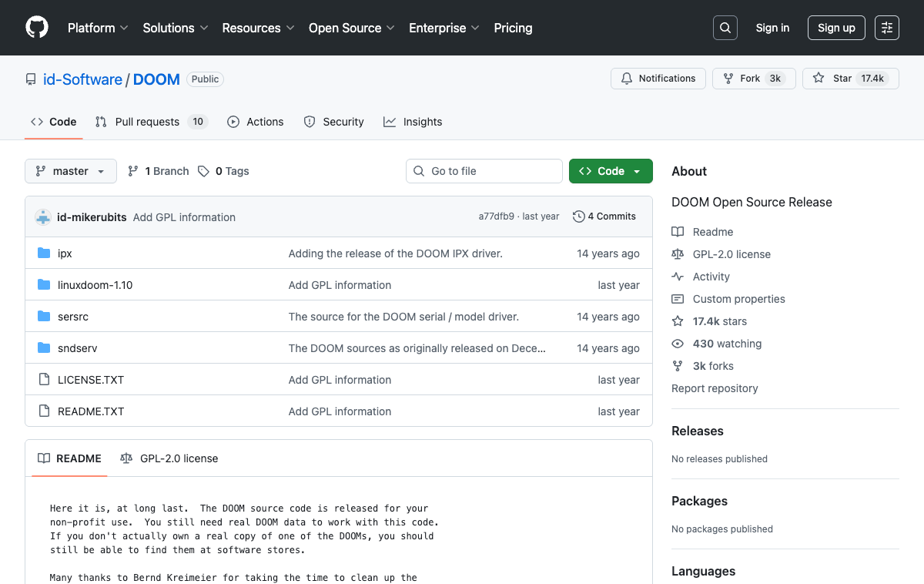Image resolution: width=924 pixels, height=584 pixels.
Task: Open the search magnifier icon in header
Action: (x=725, y=28)
